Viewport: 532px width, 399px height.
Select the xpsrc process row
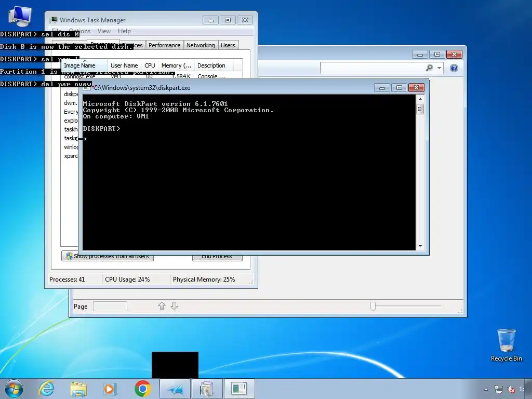point(71,156)
